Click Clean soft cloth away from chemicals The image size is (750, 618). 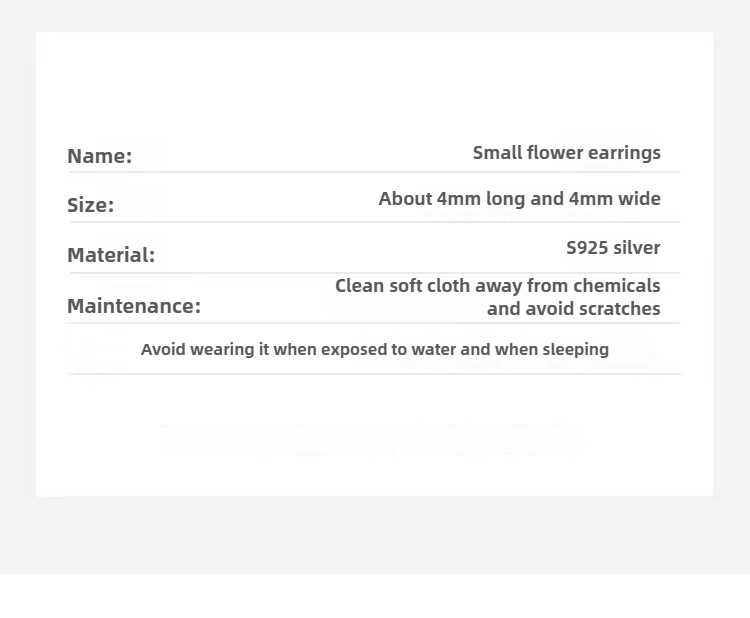(497, 286)
